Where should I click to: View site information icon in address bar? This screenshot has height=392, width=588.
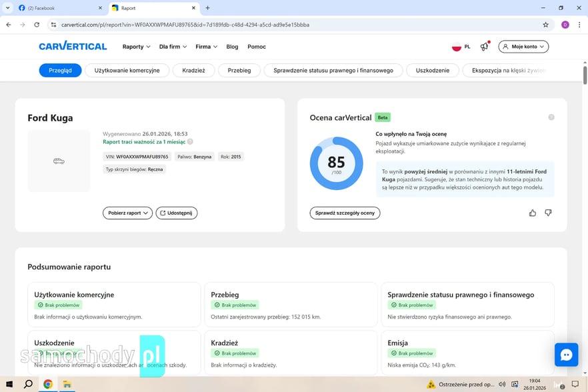pyautogui.click(x=53, y=25)
